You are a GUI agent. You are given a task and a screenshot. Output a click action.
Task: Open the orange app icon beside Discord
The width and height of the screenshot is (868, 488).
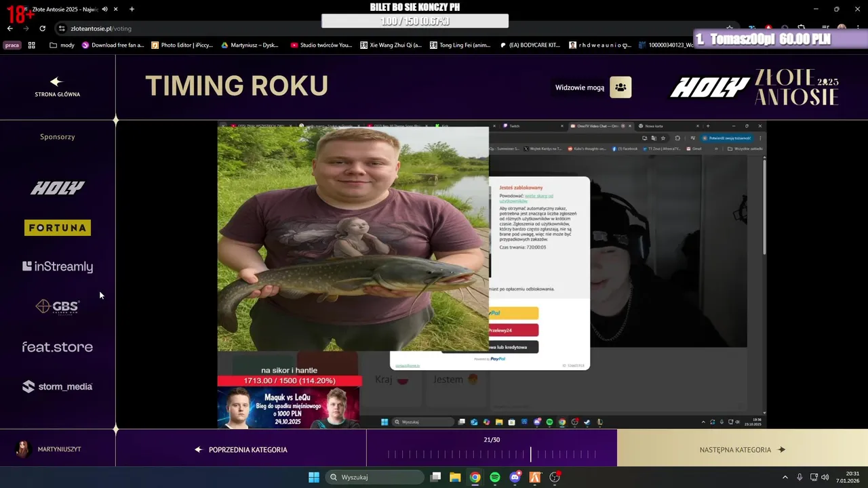pyautogui.click(x=535, y=477)
